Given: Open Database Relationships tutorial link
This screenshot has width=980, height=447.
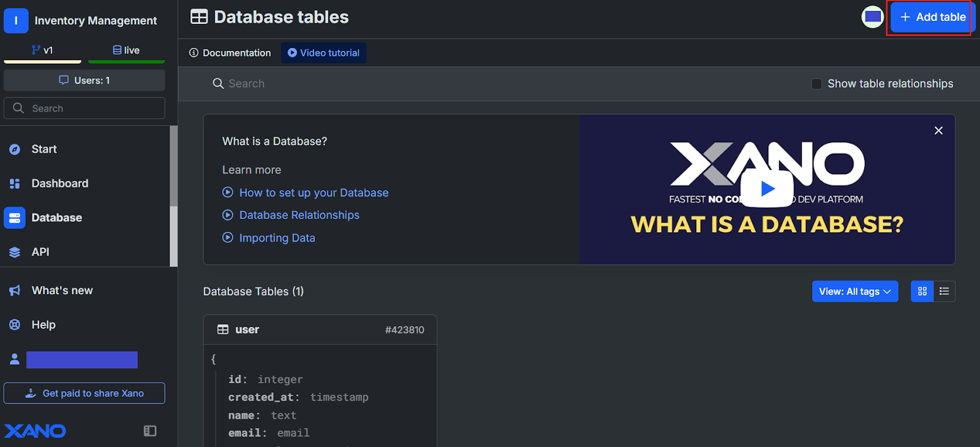Looking at the screenshot, I should [299, 215].
